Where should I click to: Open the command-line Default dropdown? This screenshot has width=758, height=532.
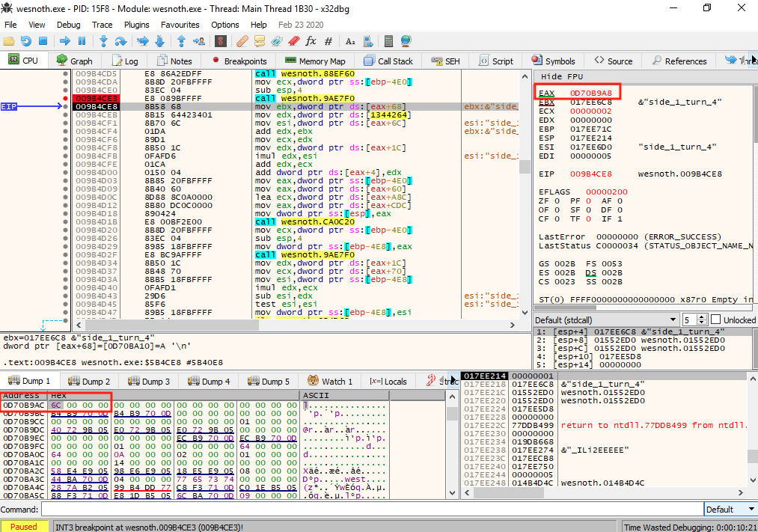coord(730,510)
